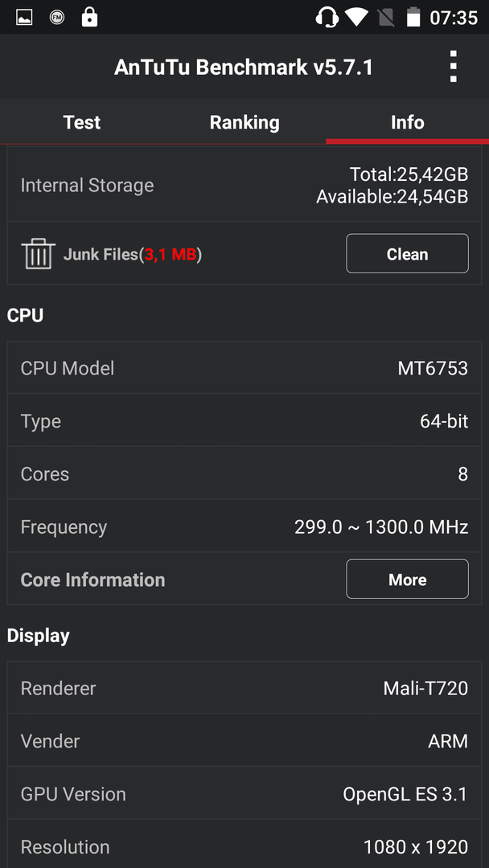Tap the Wi-Fi signal status icon
489x868 pixels.
point(356,17)
